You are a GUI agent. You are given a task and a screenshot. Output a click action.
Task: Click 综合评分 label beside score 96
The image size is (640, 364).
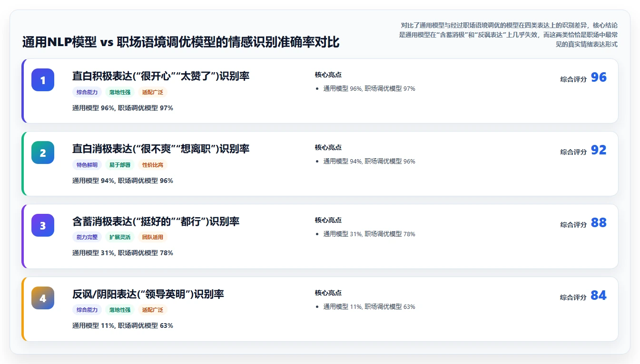click(x=573, y=79)
